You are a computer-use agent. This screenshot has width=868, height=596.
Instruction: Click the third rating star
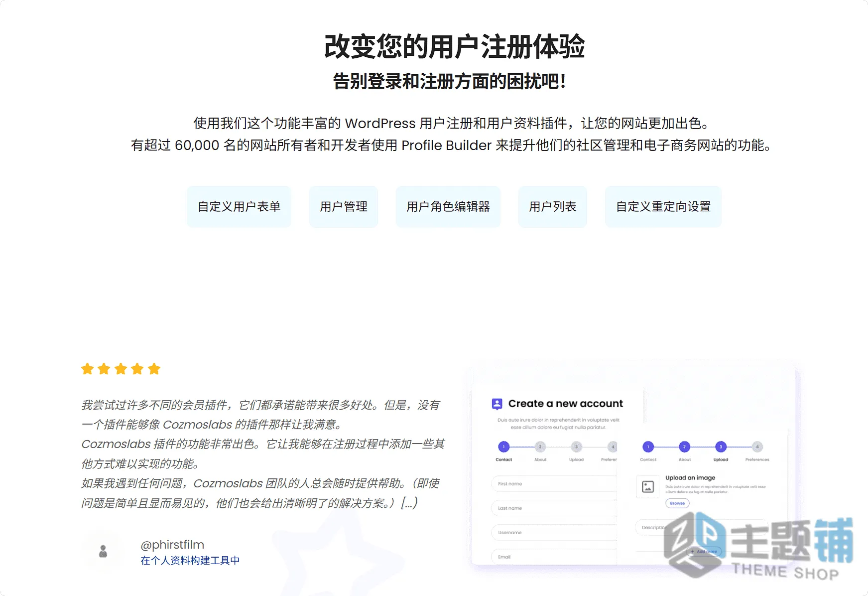pos(121,369)
